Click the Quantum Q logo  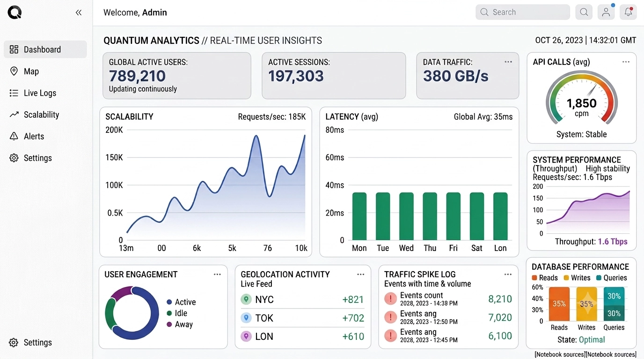[15, 12]
